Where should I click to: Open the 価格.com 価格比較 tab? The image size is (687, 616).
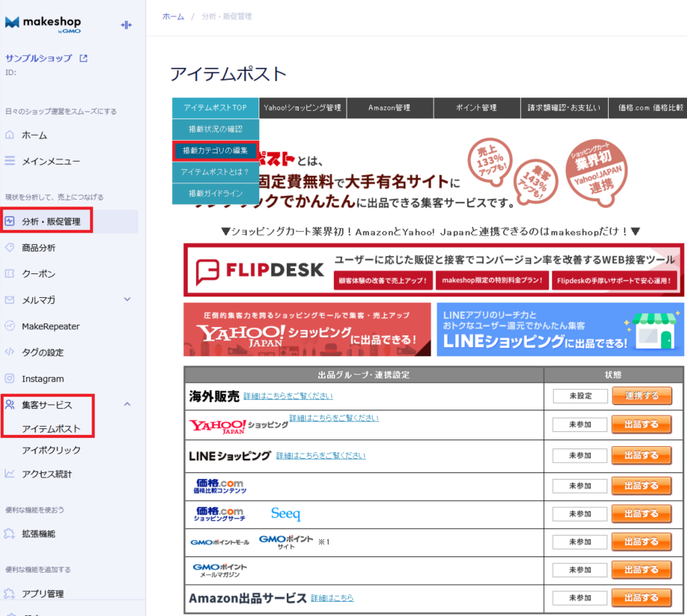[x=648, y=108]
